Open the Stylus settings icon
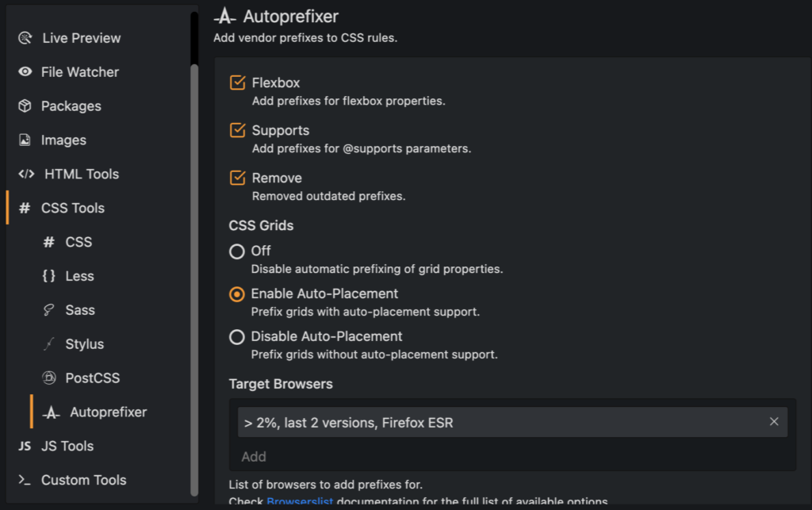This screenshot has height=510, width=812. point(48,343)
